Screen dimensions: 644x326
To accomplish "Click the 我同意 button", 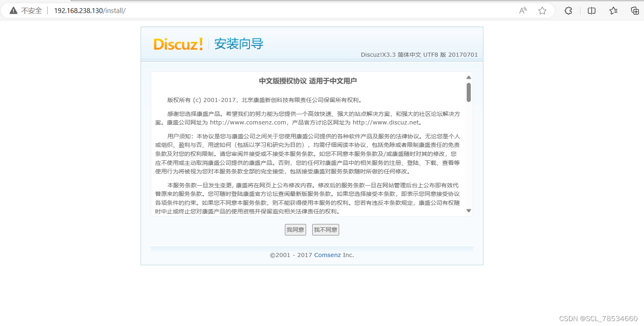I will pyautogui.click(x=296, y=230).
